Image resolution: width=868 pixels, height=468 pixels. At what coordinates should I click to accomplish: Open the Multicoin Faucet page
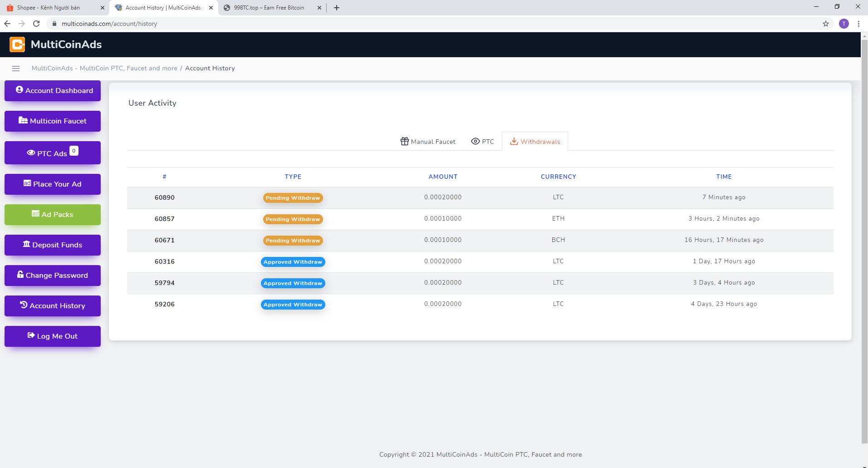53,121
